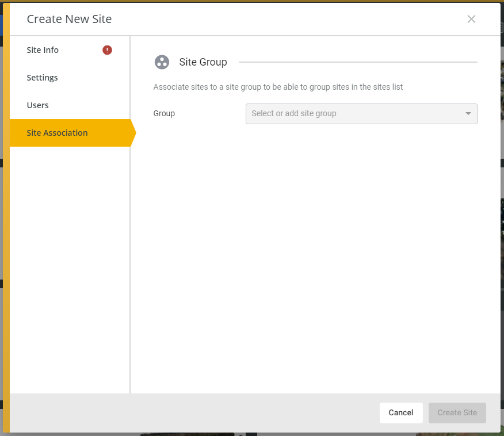504x436 pixels.
Task: Click the empty sidebar space below Site Association
Action: 70,270
